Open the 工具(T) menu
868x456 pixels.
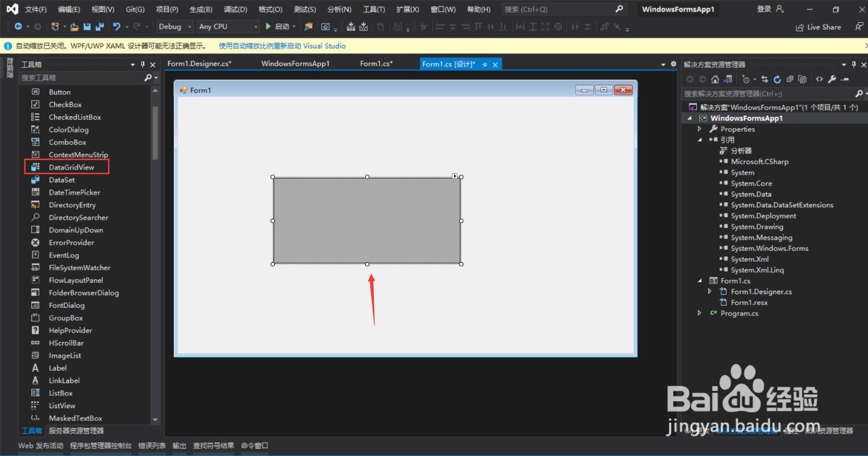pyautogui.click(x=374, y=9)
